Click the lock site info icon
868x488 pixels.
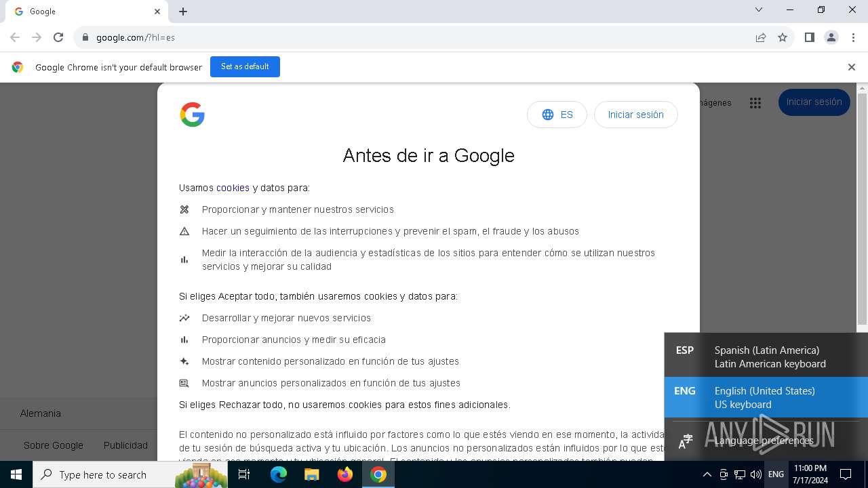coord(85,37)
